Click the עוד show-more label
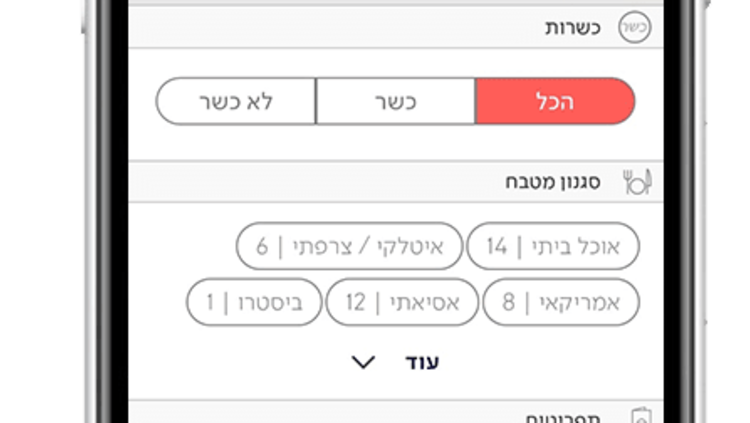The width and height of the screenshot is (750, 423). click(x=422, y=362)
